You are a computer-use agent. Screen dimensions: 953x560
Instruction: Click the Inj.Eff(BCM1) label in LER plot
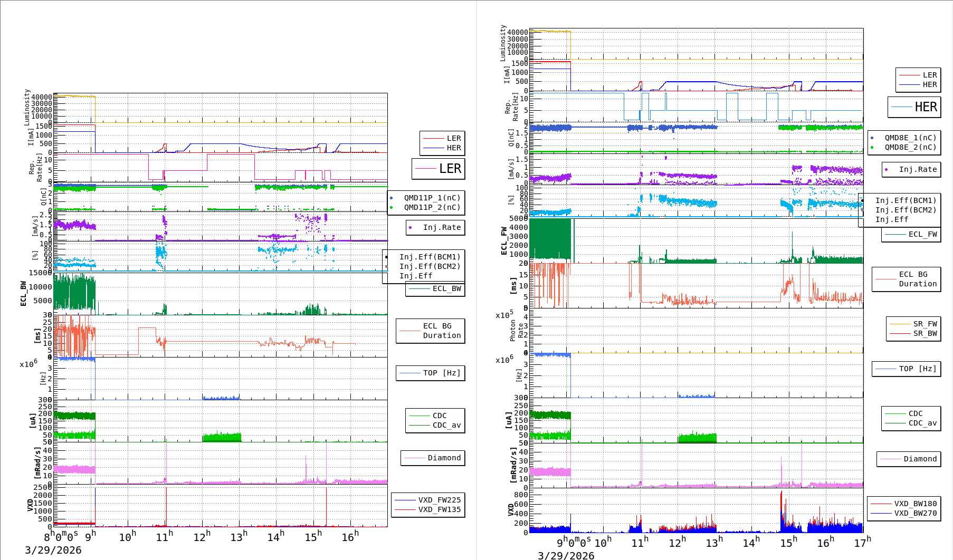pos(430,257)
